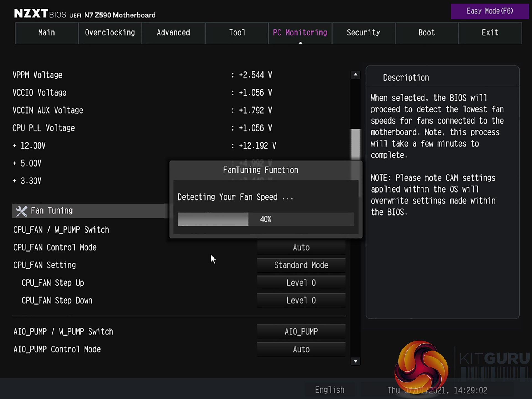The height and width of the screenshot is (399, 532).
Task: Open the Main tab
Action: click(x=47, y=33)
